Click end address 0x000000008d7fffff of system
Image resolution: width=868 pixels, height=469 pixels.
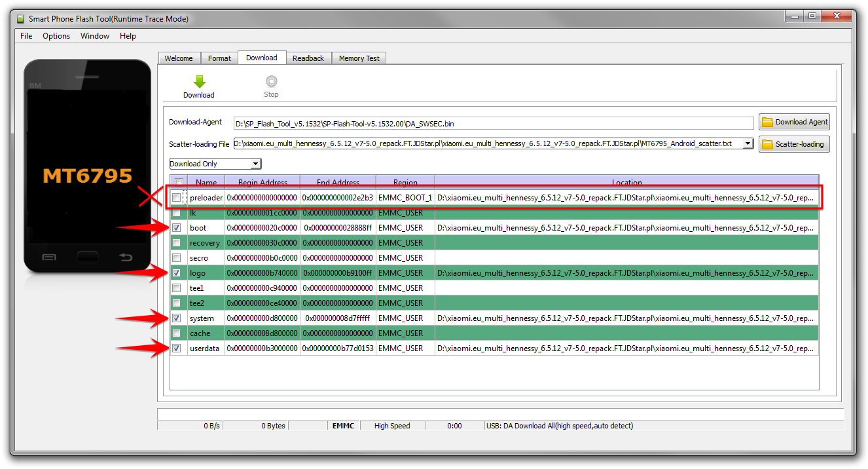pos(338,318)
